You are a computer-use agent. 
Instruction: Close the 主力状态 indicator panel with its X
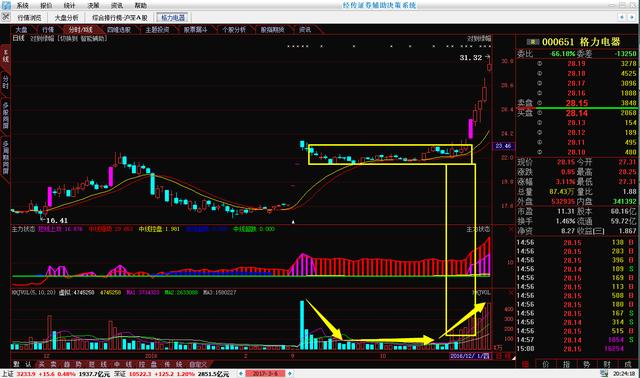click(511, 230)
